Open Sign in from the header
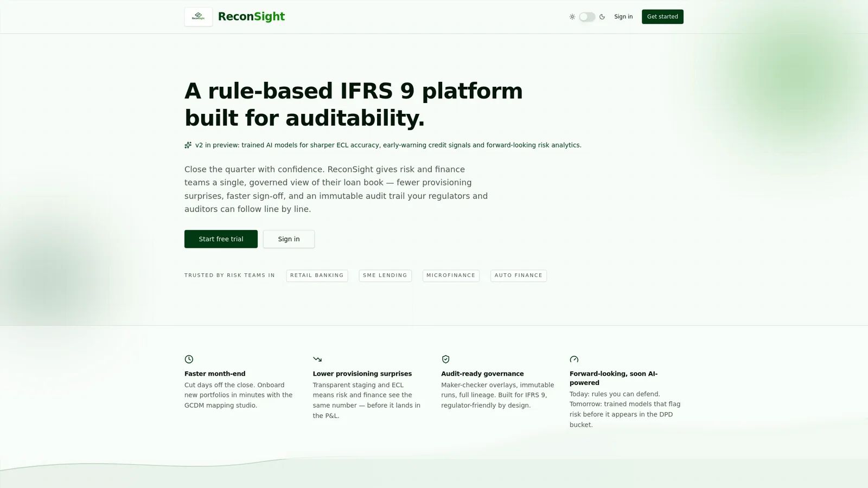This screenshot has width=868, height=488. click(x=623, y=17)
